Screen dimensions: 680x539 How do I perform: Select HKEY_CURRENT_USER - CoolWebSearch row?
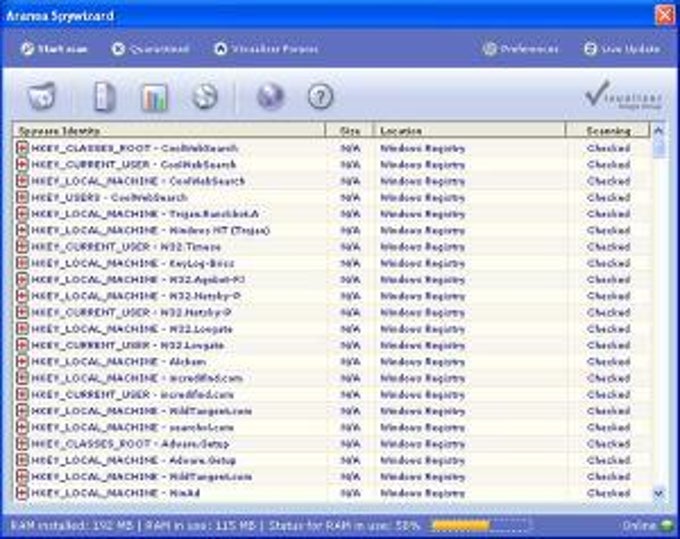click(x=333, y=165)
